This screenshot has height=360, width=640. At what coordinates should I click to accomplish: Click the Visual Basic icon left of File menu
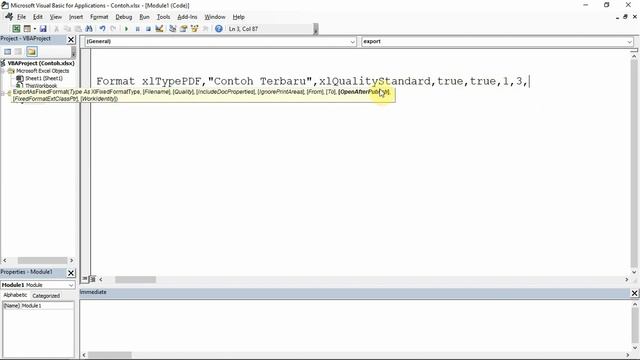point(9,17)
